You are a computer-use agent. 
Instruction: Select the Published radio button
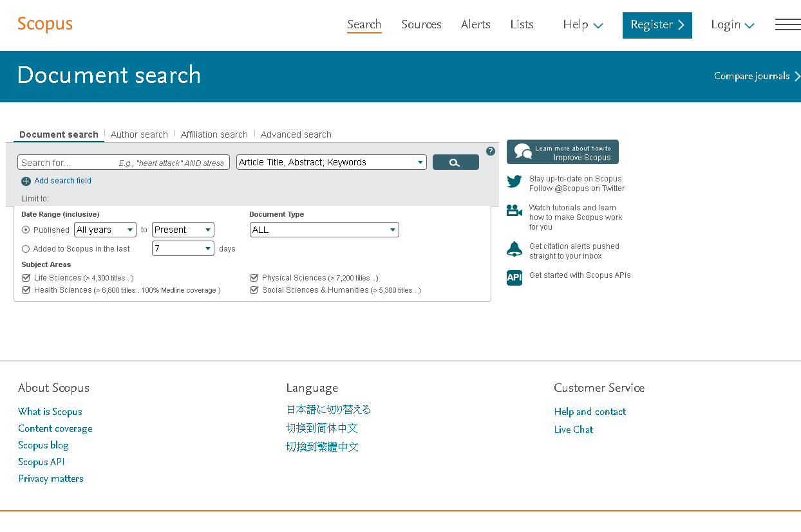26,230
